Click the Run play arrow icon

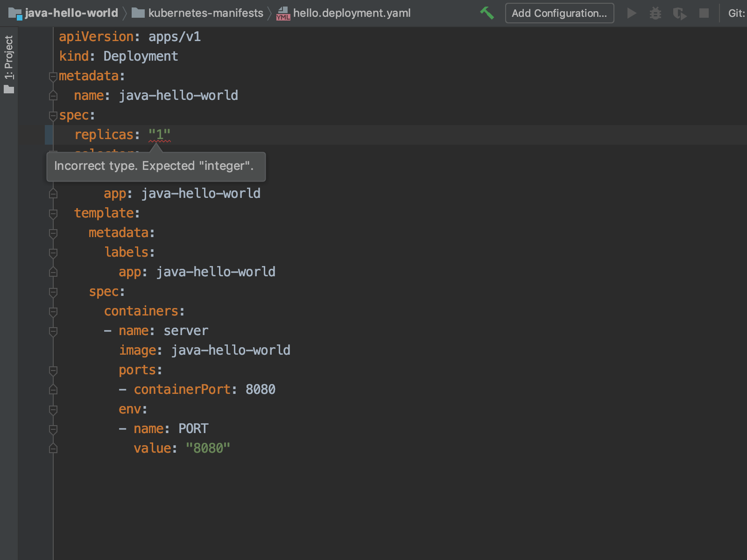pos(632,13)
